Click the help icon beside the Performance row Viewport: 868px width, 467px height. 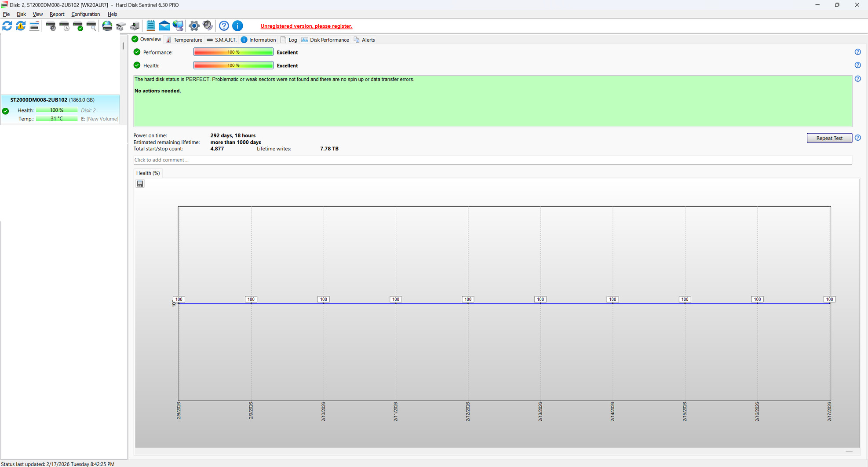(x=857, y=52)
